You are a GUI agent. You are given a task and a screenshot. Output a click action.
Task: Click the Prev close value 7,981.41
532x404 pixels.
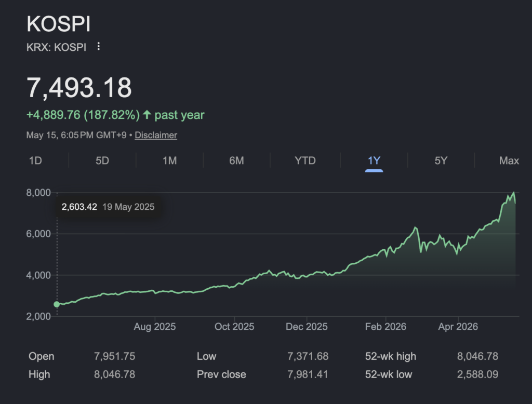click(x=308, y=374)
